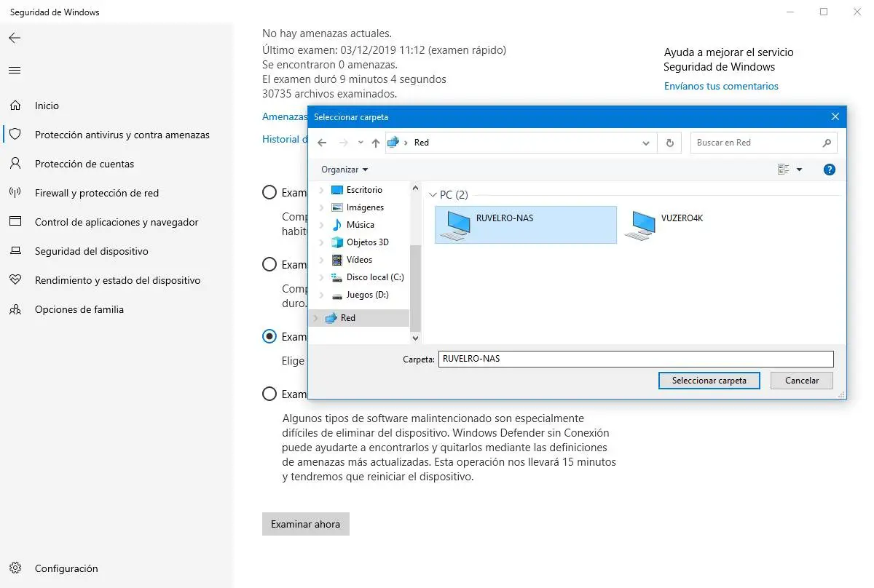Image resolution: width=874 pixels, height=588 pixels.
Task: Open Seguridad del dispositivo section
Action: pos(92,251)
